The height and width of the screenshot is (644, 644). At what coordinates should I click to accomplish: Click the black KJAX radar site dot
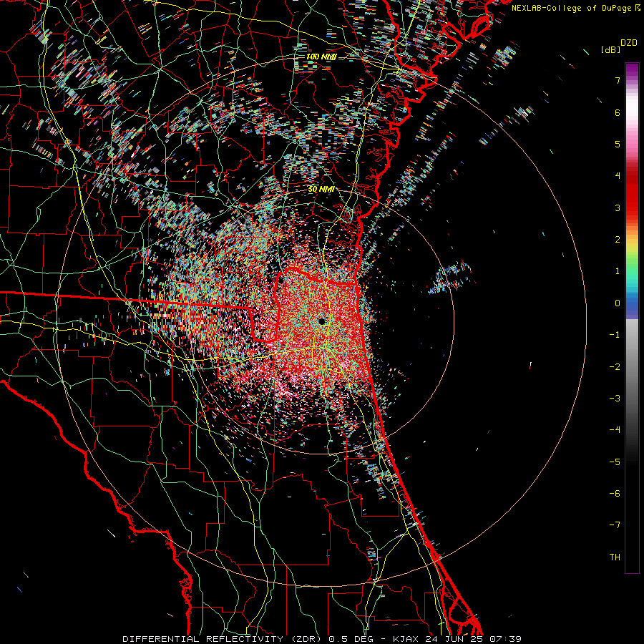click(322, 321)
